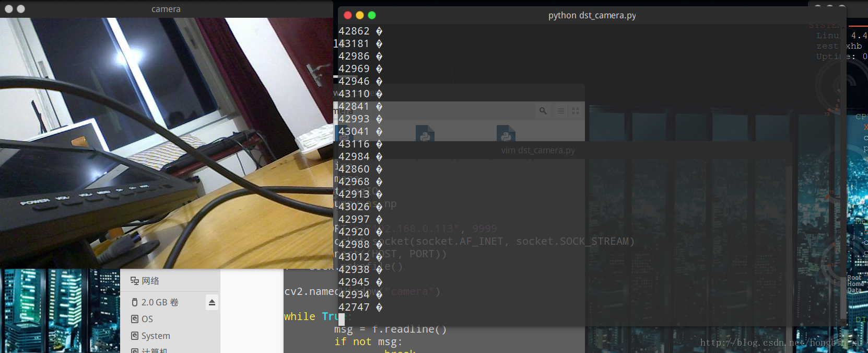Click the network icon beside 网络
The width and height of the screenshot is (868, 353).
point(135,281)
